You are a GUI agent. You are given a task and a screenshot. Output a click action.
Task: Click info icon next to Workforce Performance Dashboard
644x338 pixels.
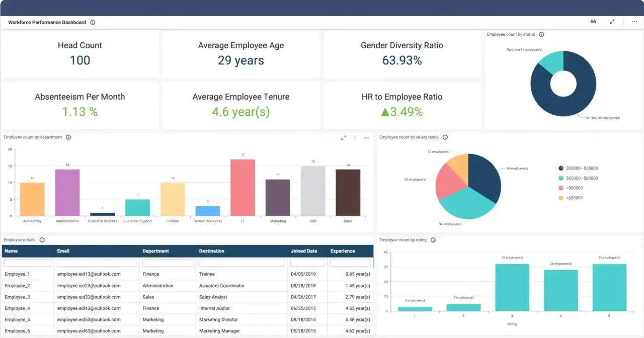93,23
